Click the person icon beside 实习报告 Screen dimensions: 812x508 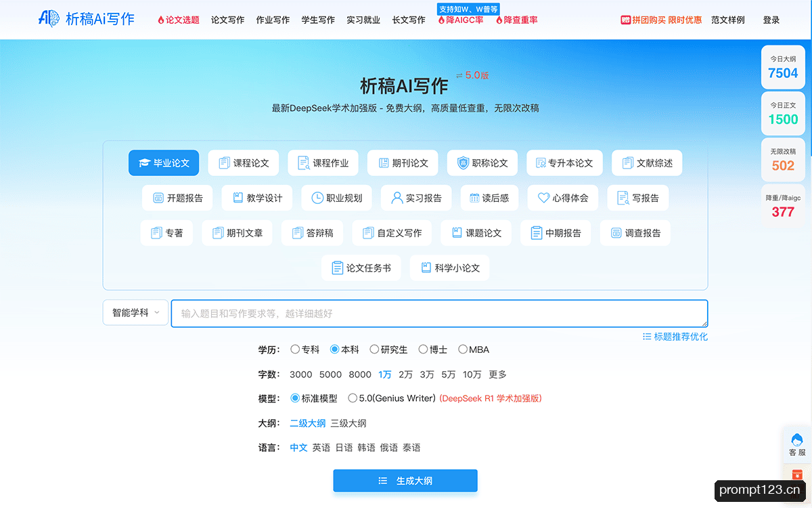coord(397,198)
